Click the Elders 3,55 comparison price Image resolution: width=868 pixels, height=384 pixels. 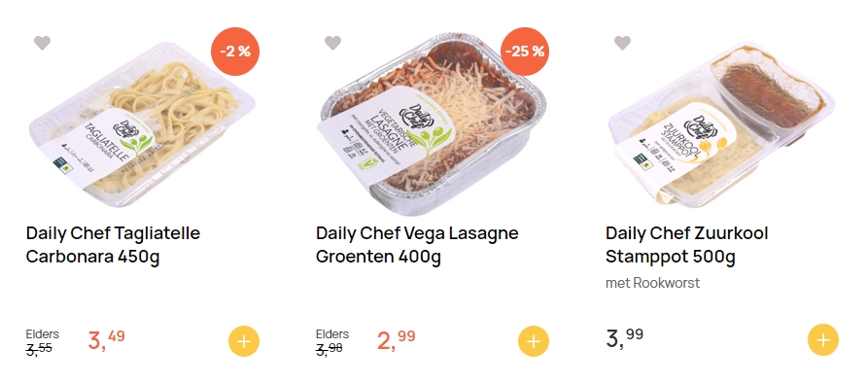coord(42,341)
